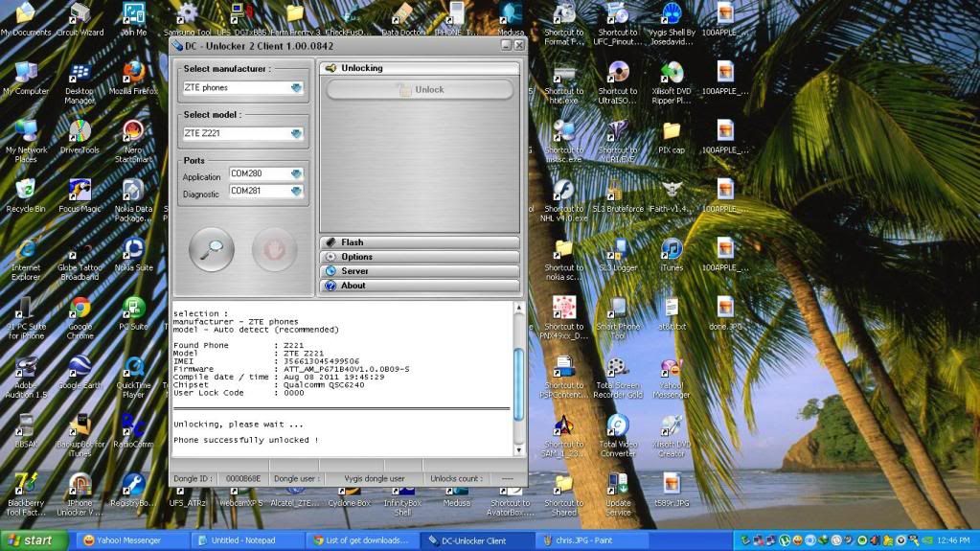Click the magnifier detect phone button
The image size is (980, 551).
pyautogui.click(x=212, y=249)
